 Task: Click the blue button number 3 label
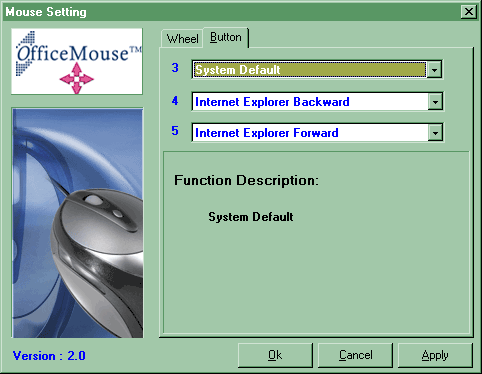point(175,68)
